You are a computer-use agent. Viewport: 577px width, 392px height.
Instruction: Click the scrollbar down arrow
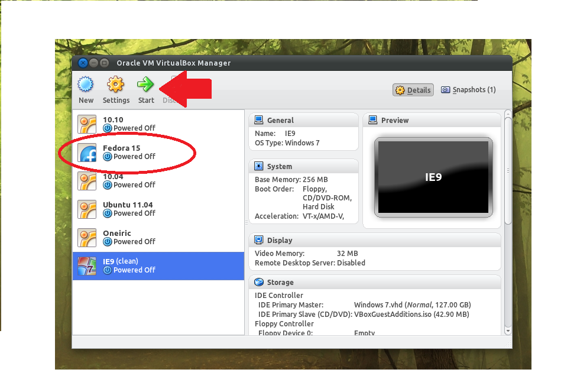click(x=508, y=331)
